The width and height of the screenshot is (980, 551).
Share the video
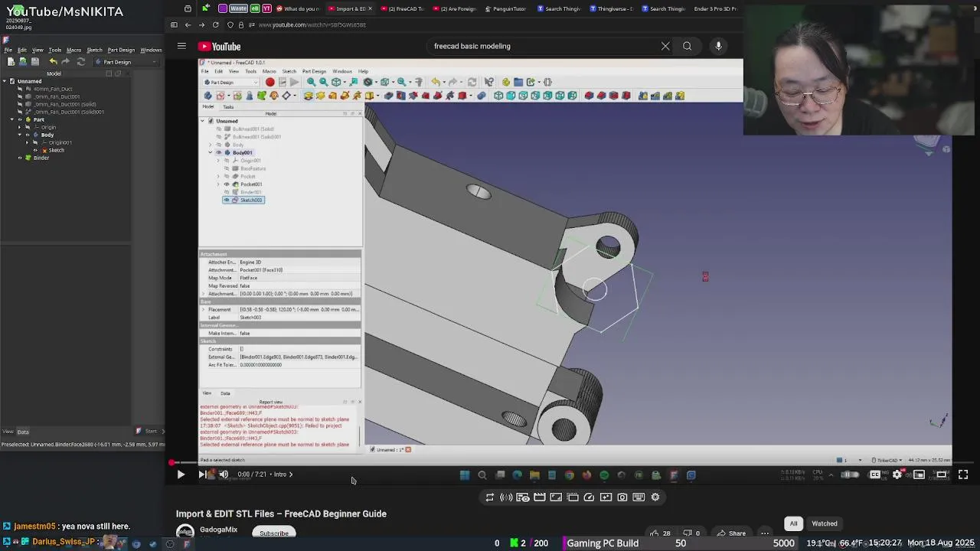pyautogui.click(x=732, y=533)
